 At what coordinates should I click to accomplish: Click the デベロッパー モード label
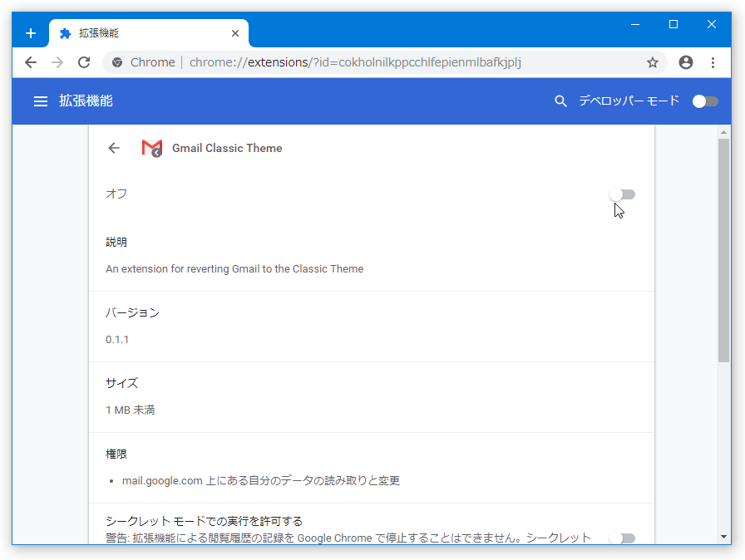tap(629, 101)
